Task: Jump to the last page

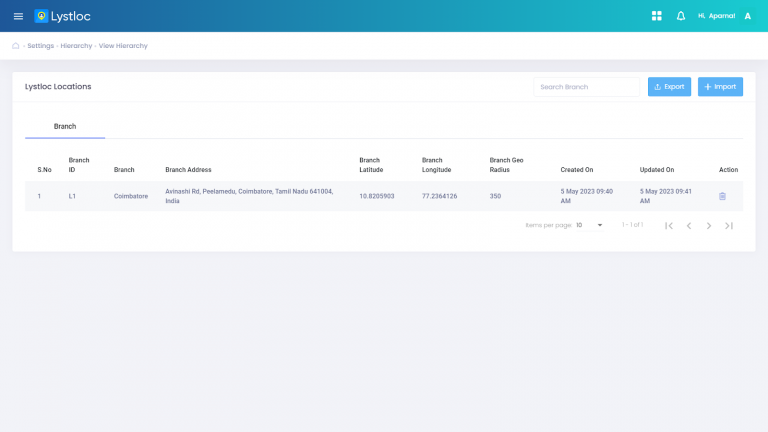Action: 729,226
